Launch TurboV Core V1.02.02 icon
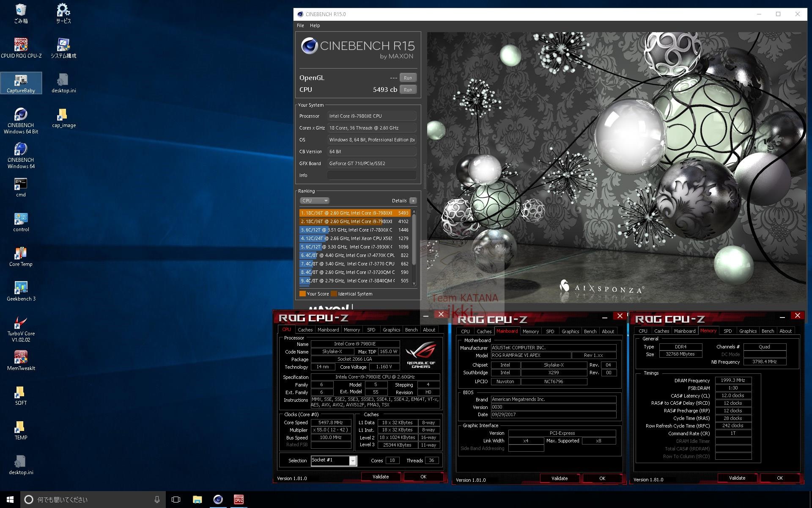This screenshot has height=508, width=812. pyautogui.click(x=21, y=329)
